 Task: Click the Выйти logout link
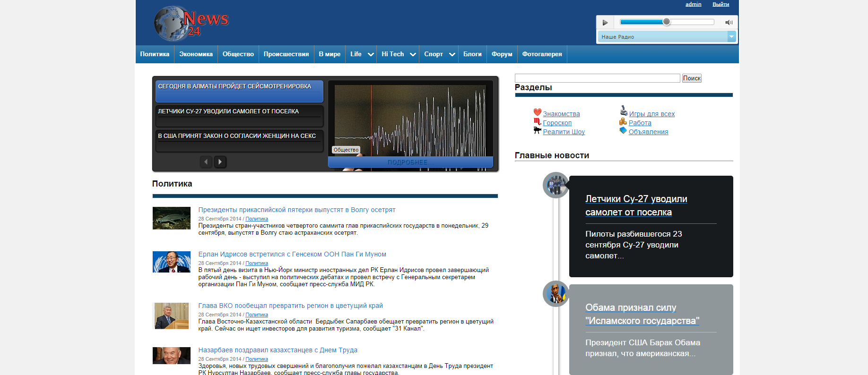point(720,4)
